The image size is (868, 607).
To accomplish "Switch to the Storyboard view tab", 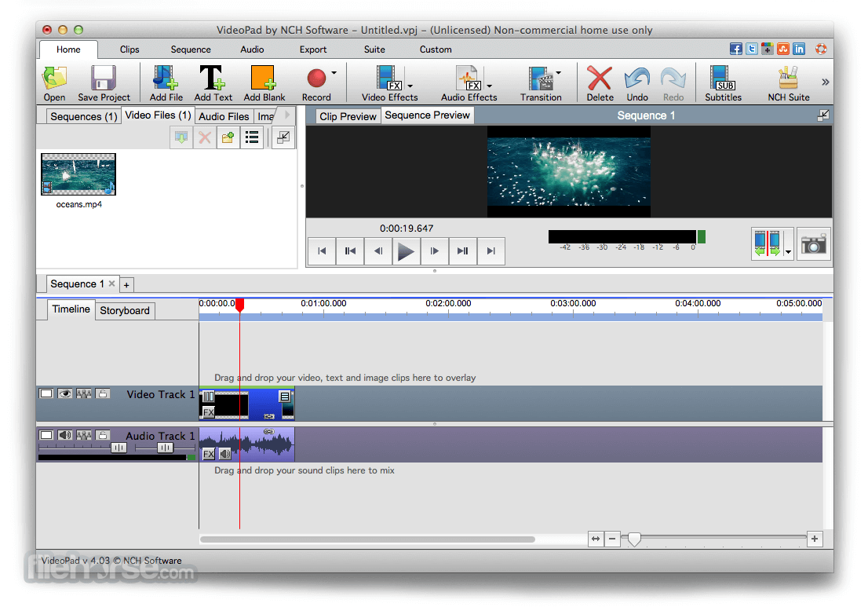I will [125, 311].
